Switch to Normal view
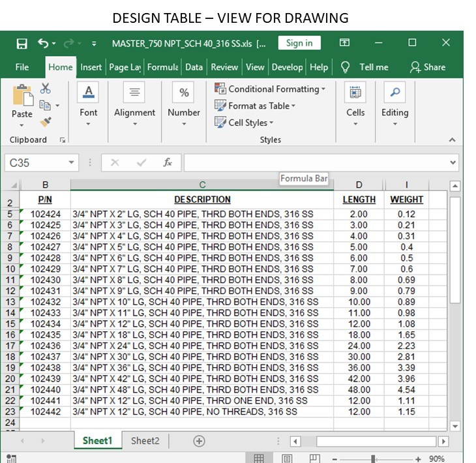 (x=259, y=458)
